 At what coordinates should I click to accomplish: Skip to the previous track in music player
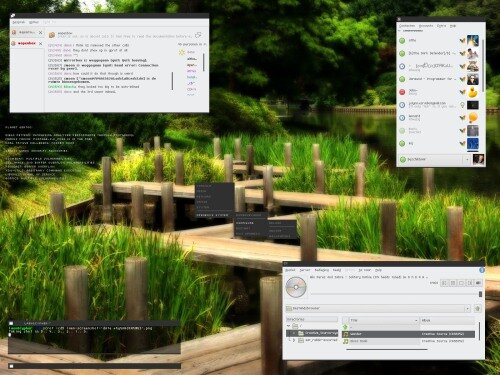(444, 283)
